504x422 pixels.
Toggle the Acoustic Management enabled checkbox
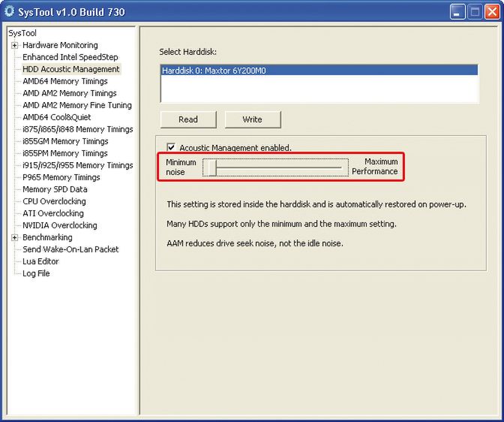[171, 147]
